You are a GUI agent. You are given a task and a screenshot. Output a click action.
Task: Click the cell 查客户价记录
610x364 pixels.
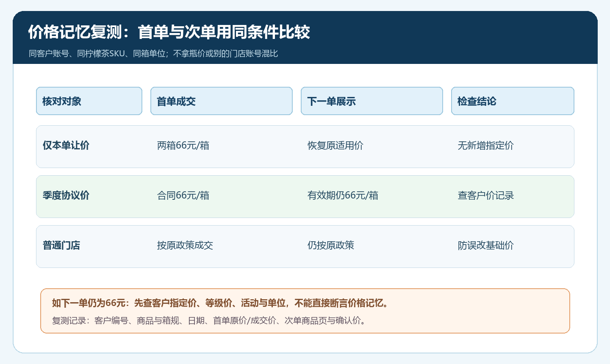486,196
